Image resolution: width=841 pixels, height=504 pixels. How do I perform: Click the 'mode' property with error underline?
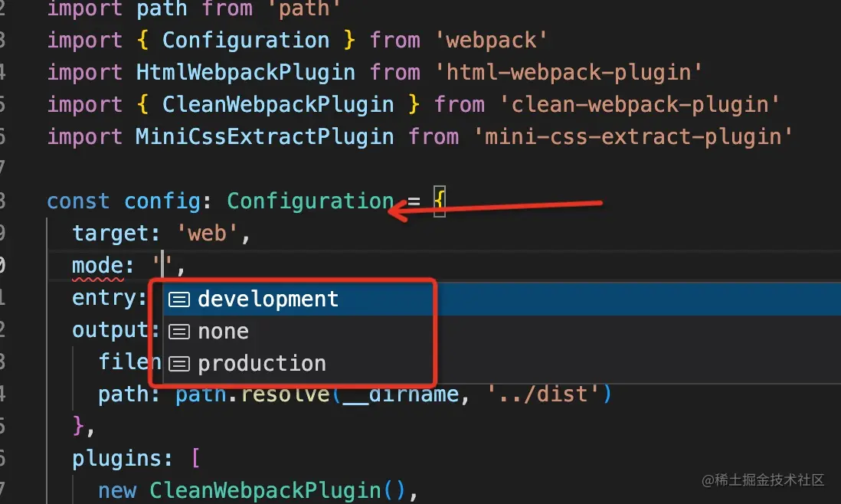tap(97, 266)
